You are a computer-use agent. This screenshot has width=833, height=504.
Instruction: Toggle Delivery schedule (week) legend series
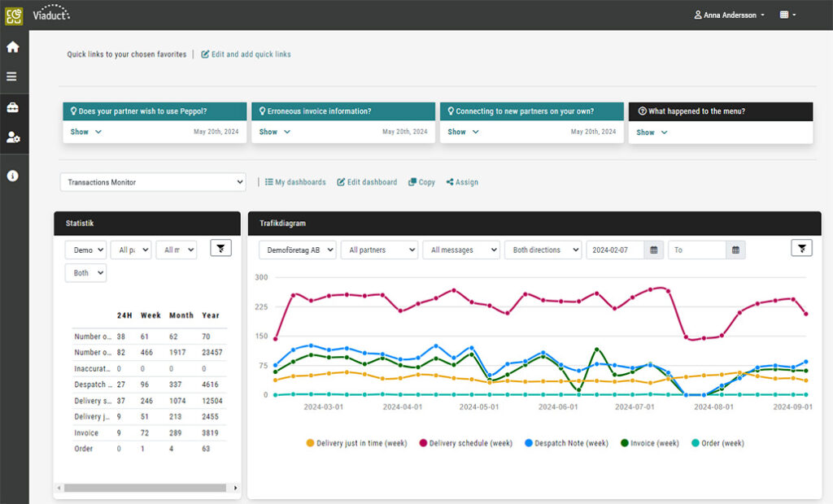(465, 443)
